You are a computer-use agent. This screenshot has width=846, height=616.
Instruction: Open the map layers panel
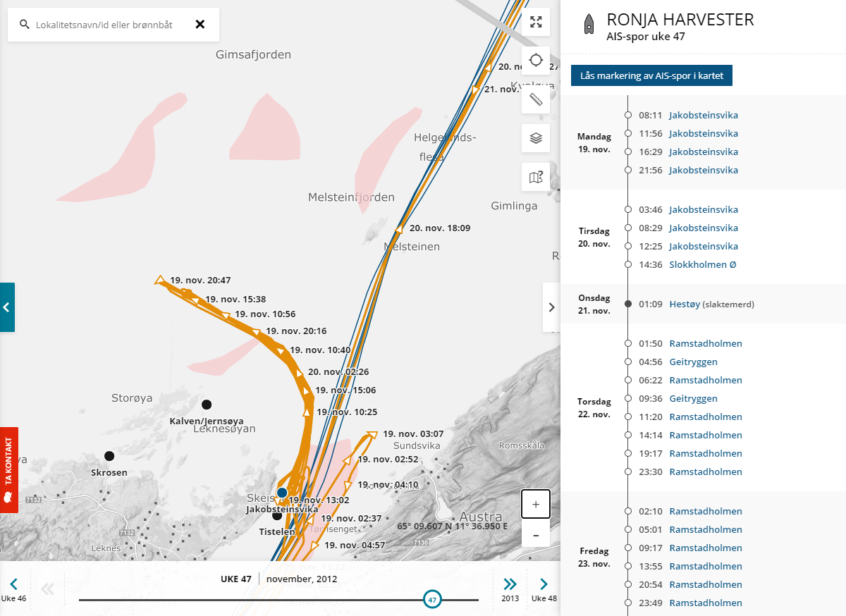(536, 138)
